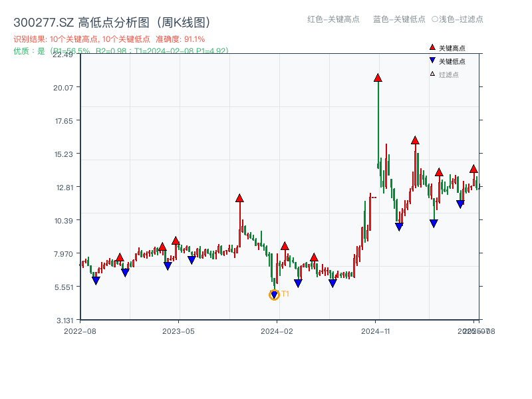Click the 3.131 price axis label
532x399 pixels.
pyautogui.click(x=65, y=321)
